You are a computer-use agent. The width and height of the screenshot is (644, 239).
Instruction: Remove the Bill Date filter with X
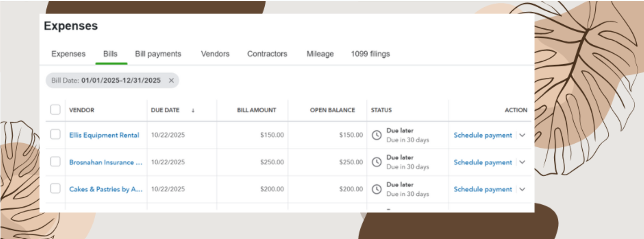coord(171,80)
